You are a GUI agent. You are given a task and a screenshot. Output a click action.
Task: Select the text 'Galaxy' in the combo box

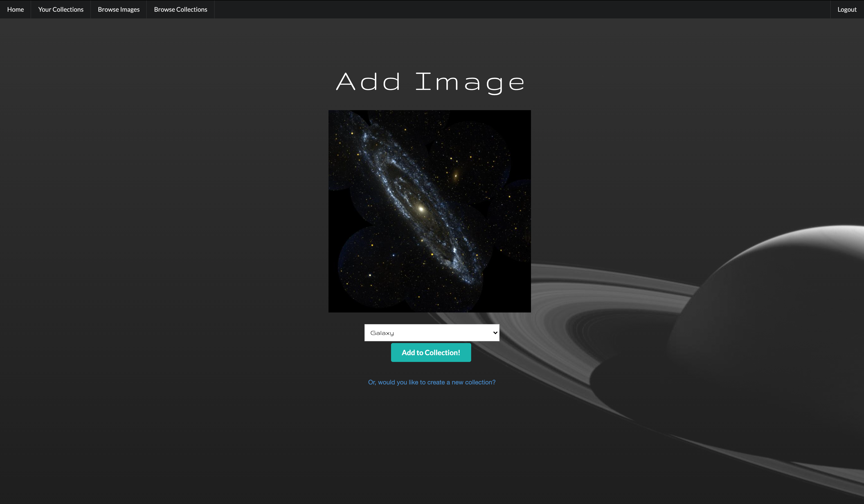[382, 333]
